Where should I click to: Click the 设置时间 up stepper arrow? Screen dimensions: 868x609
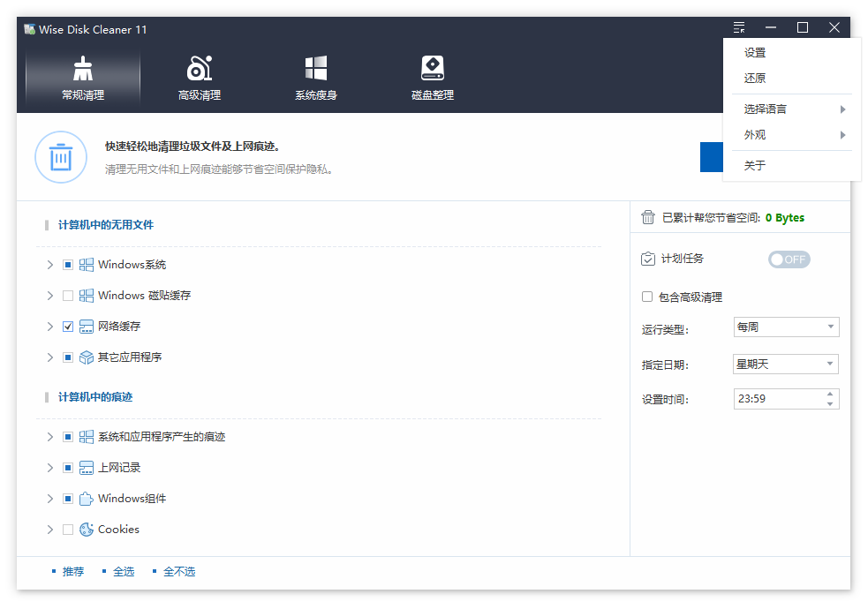[x=830, y=394]
